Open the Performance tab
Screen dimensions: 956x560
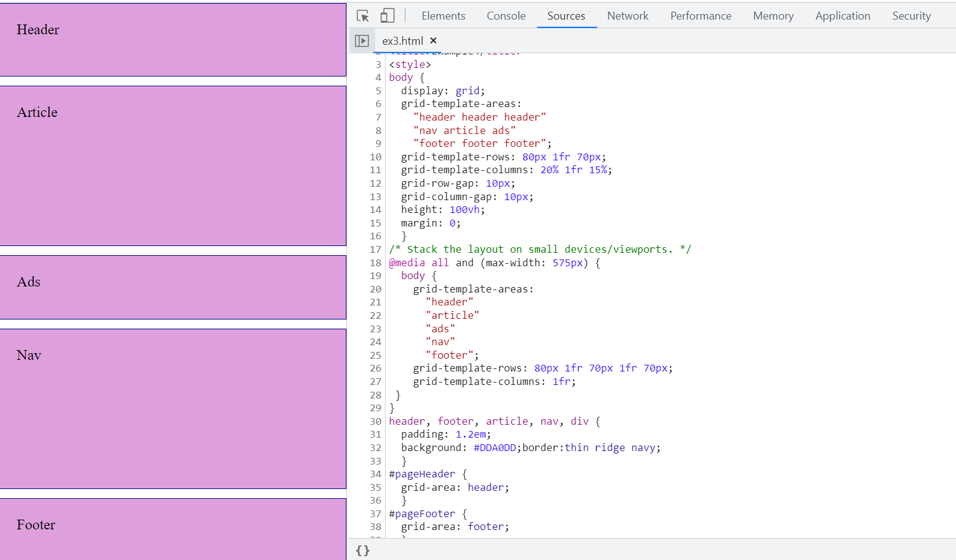(x=700, y=16)
